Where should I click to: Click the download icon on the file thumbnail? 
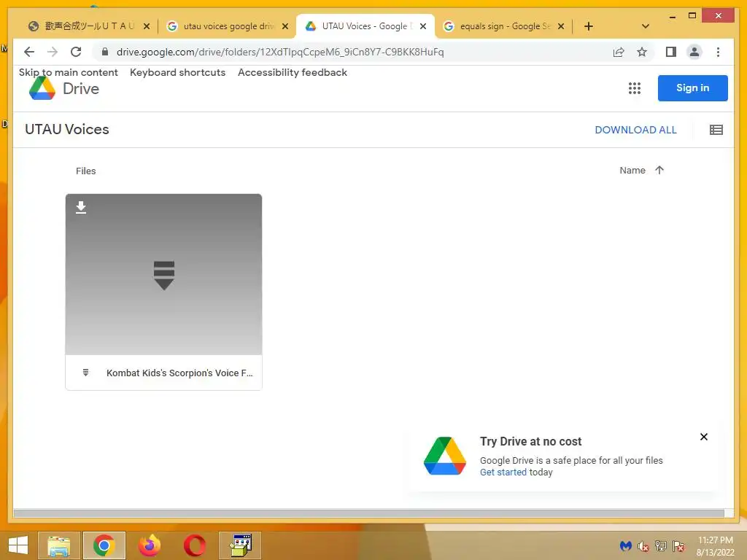[81, 207]
